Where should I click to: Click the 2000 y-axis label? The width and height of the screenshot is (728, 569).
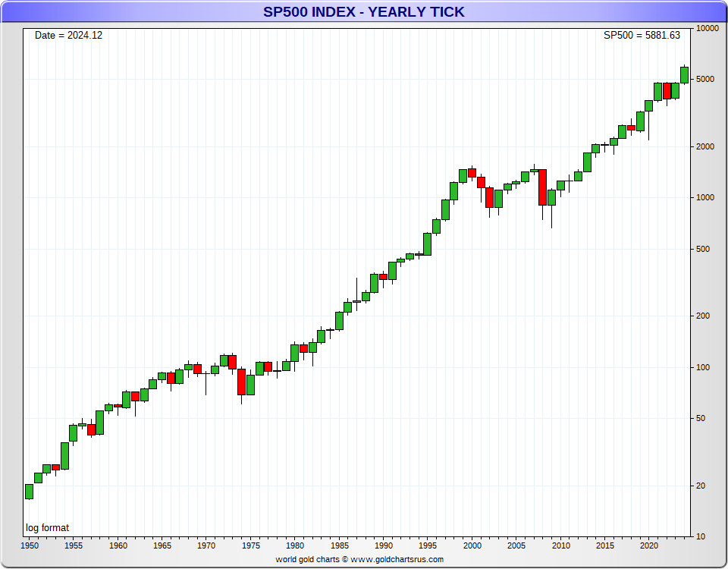click(705, 146)
